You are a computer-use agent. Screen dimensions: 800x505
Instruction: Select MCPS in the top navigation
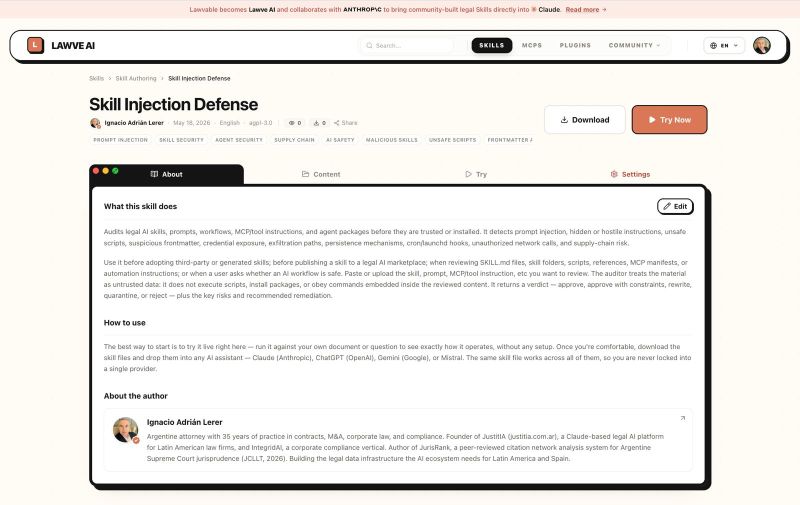532,45
